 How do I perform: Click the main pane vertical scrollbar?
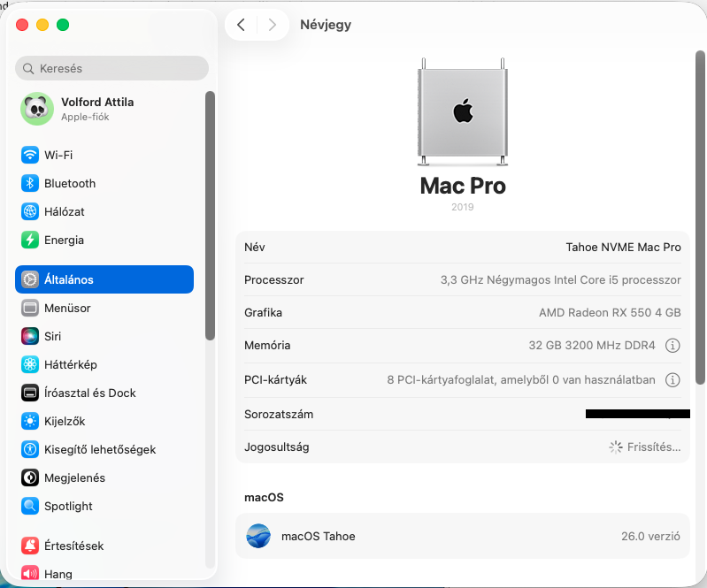700,218
